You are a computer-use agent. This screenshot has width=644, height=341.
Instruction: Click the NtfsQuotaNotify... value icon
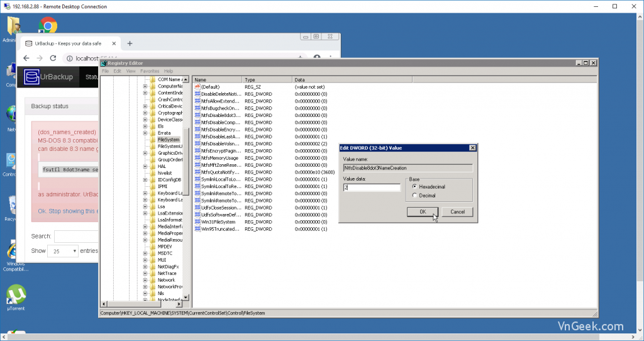pyautogui.click(x=197, y=172)
